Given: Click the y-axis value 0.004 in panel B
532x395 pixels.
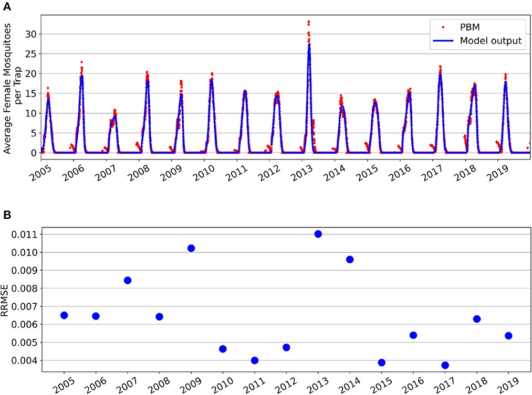Looking at the screenshot, I should coord(24,360).
